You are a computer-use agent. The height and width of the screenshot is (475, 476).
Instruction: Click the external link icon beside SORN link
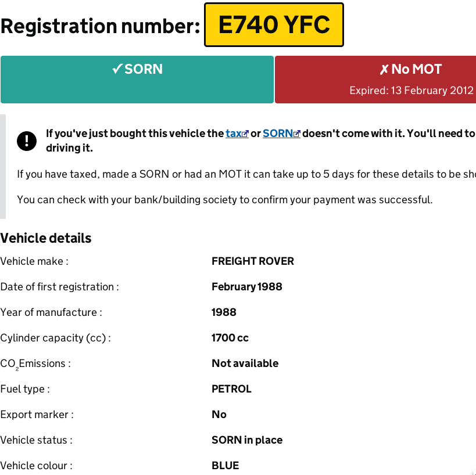coord(297,134)
